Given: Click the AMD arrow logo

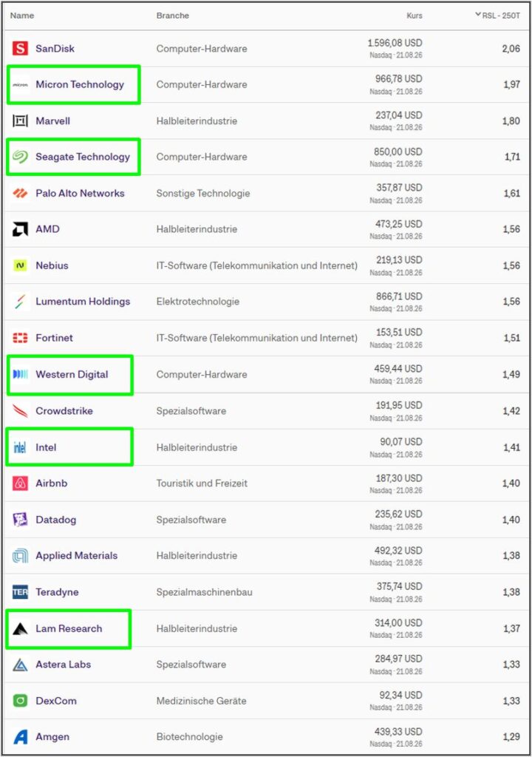Looking at the screenshot, I should 20,229.
